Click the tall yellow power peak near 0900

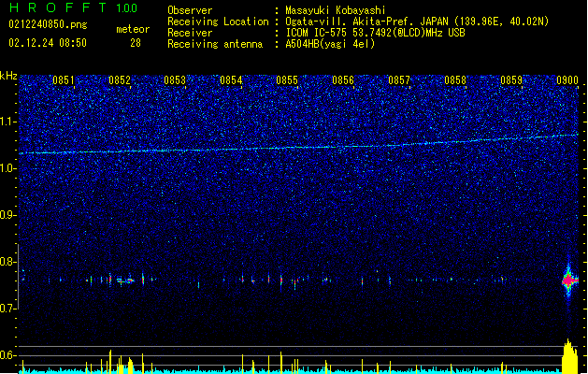569,356
